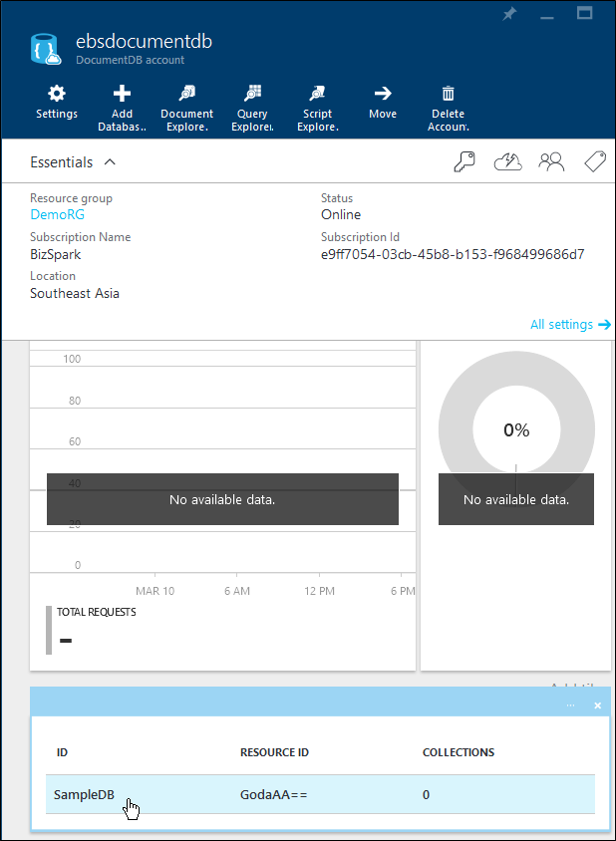Open the Keys icon in Essentials
The width and height of the screenshot is (616, 841).
pos(464,162)
